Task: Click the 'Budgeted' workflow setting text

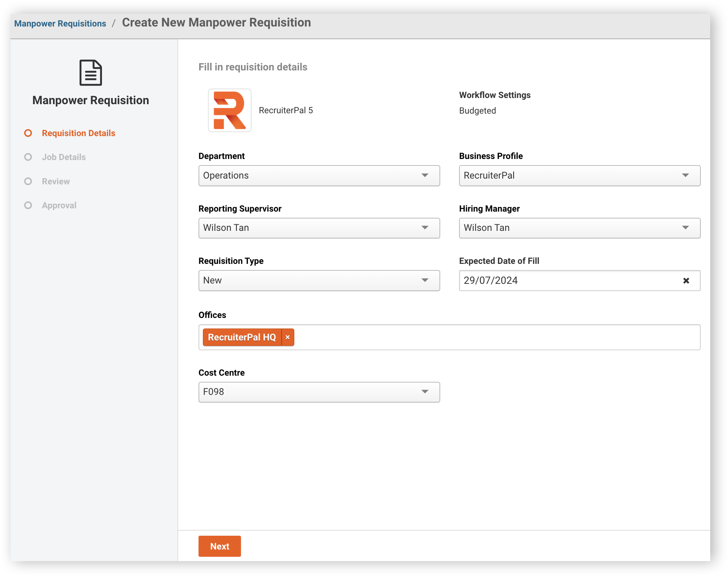Action: click(478, 111)
